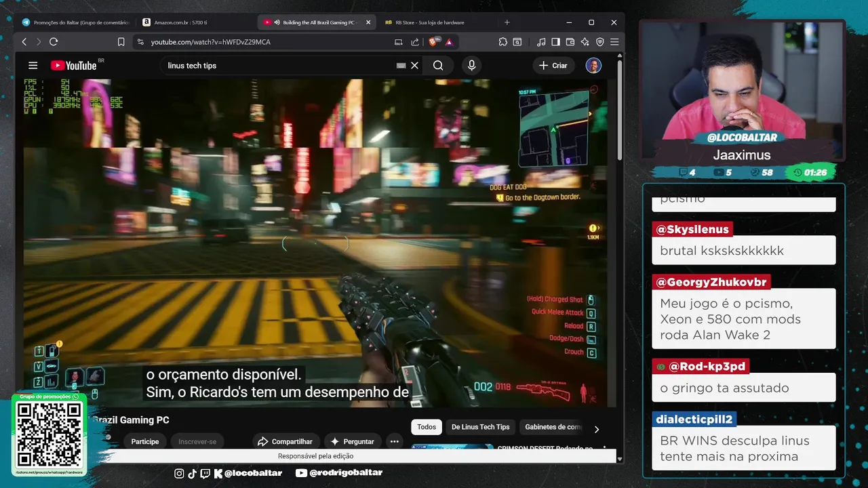868x488 pixels.
Task: Click the Compartilhar share button
Action: coord(286,441)
